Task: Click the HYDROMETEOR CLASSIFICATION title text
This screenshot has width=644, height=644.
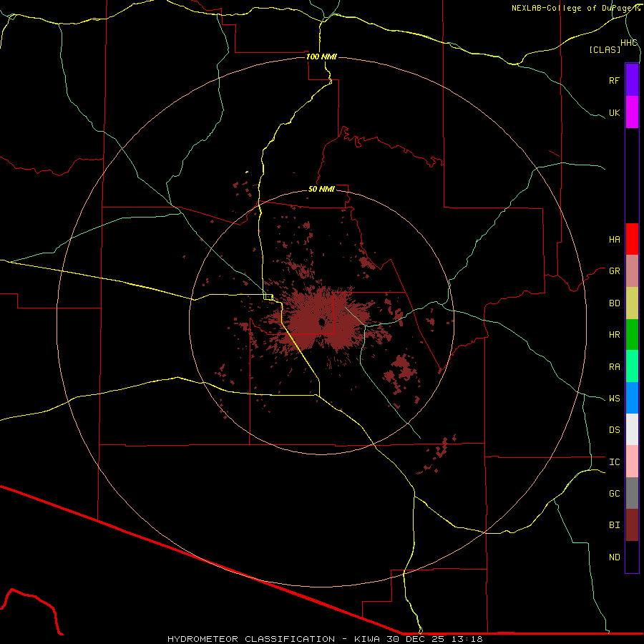Action: (251, 639)
